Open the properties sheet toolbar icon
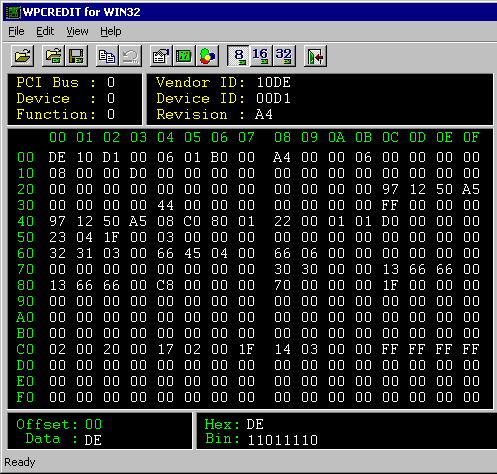This screenshot has width=497, height=474. (161, 56)
